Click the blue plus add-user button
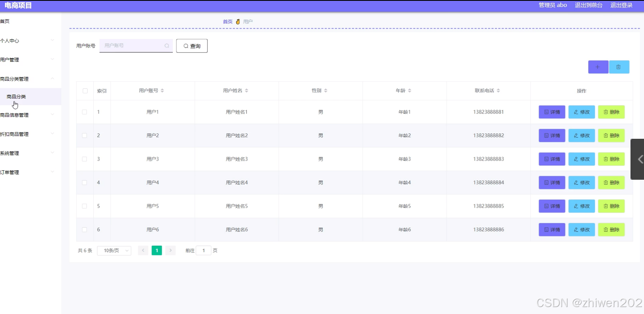The image size is (644, 314). (598, 67)
